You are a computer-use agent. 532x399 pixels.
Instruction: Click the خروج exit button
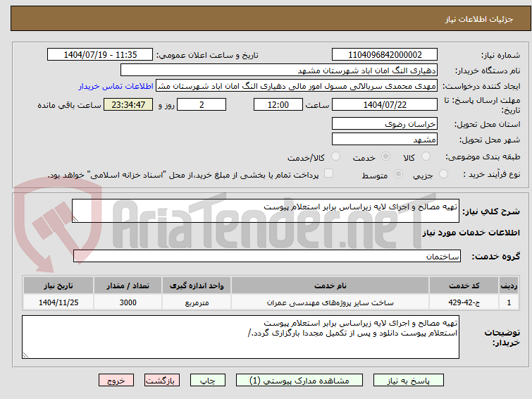click(x=116, y=381)
